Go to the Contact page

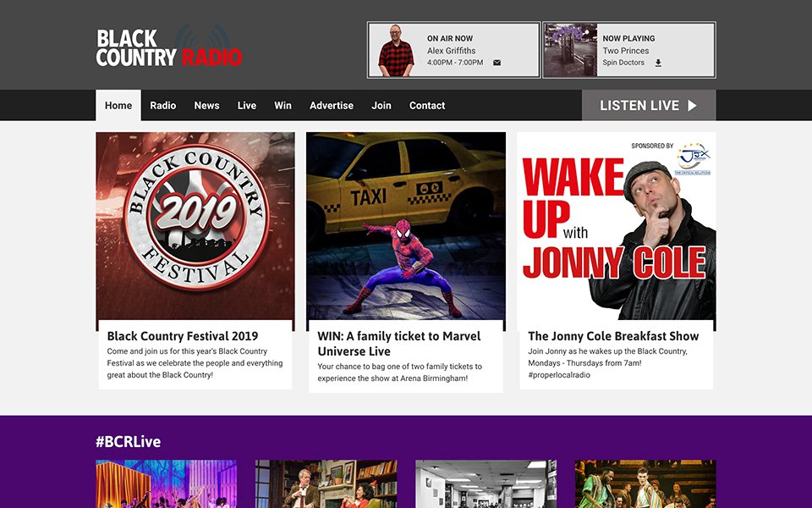pos(427,105)
